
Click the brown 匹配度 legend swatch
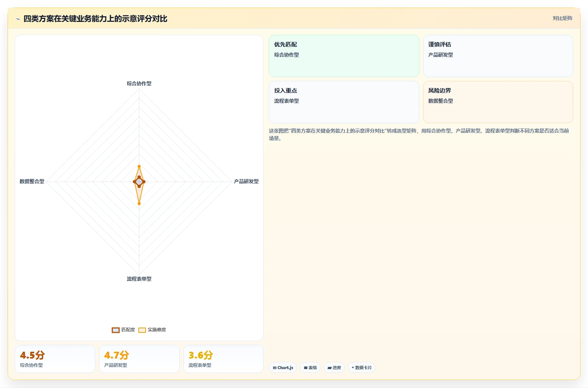(x=116, y=330)
